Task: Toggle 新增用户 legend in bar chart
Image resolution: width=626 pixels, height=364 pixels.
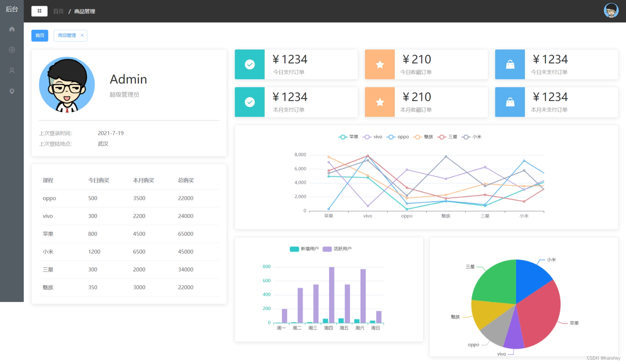Action: [x=304, y=249]
